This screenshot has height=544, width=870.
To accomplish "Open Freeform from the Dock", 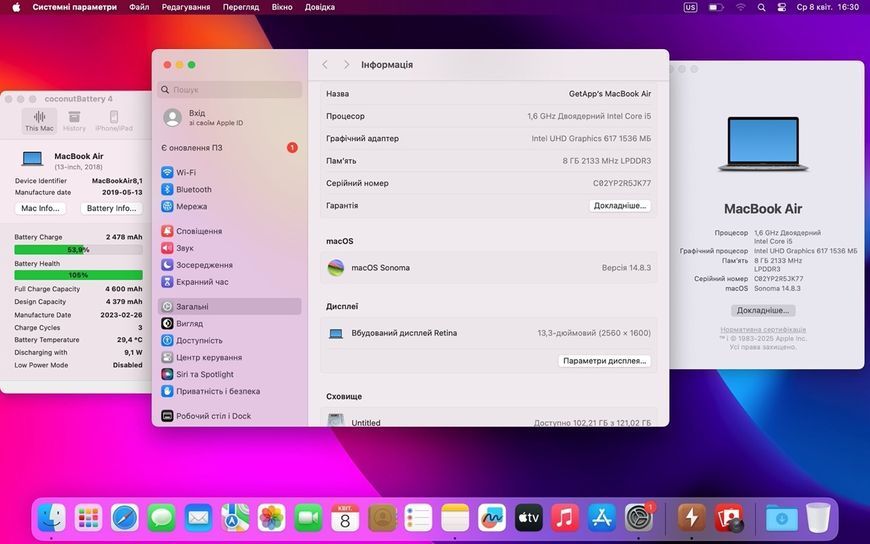I will coord(492,518).
